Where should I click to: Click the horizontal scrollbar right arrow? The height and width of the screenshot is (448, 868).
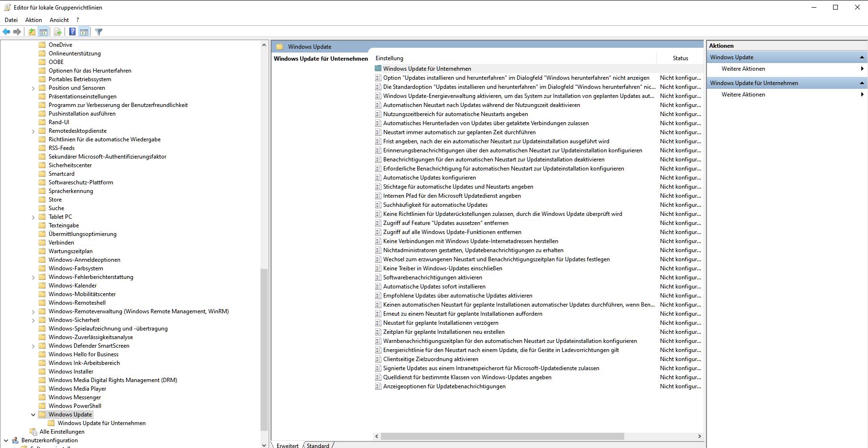pos(699,437)
